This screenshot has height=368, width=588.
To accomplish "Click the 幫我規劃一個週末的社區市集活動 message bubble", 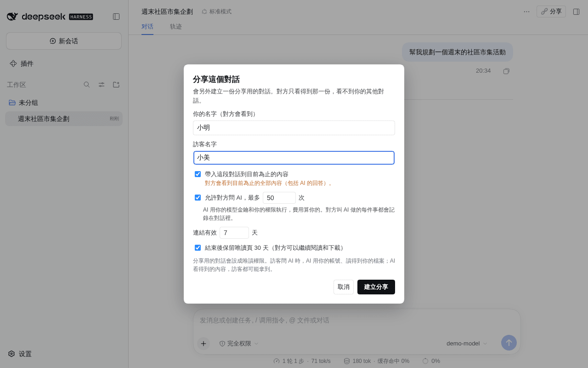I will (458, 52).
